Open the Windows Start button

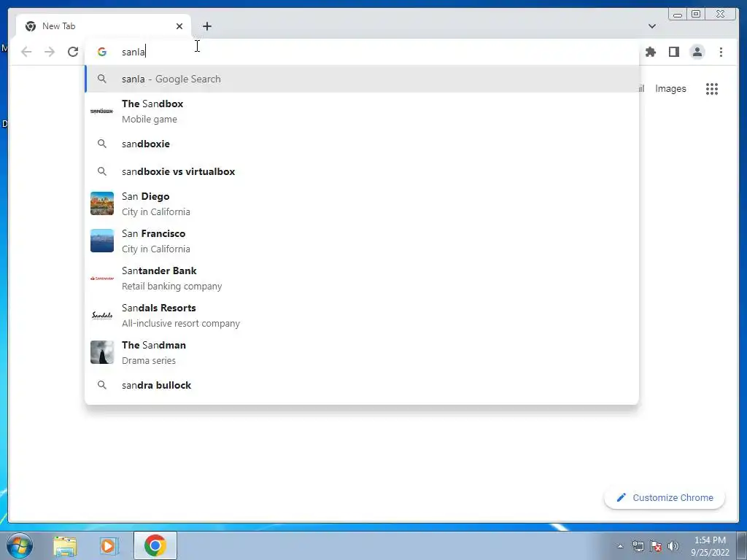[20, 545]
